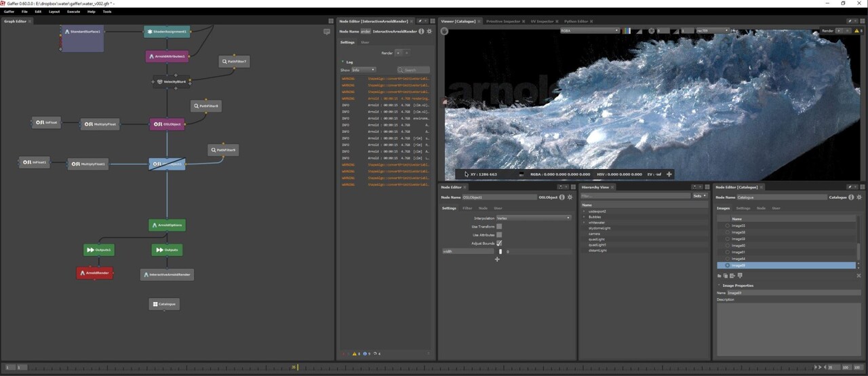Toggle Use Attributes checkbox
Image resolution: width=868 pixels, height=376 pixels.
[x=499, y=234]
